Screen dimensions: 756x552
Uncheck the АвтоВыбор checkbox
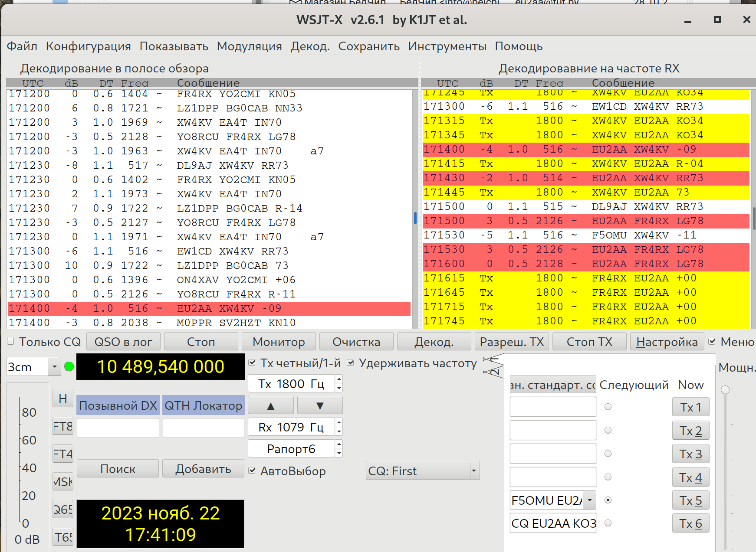[x=252, y=471]
